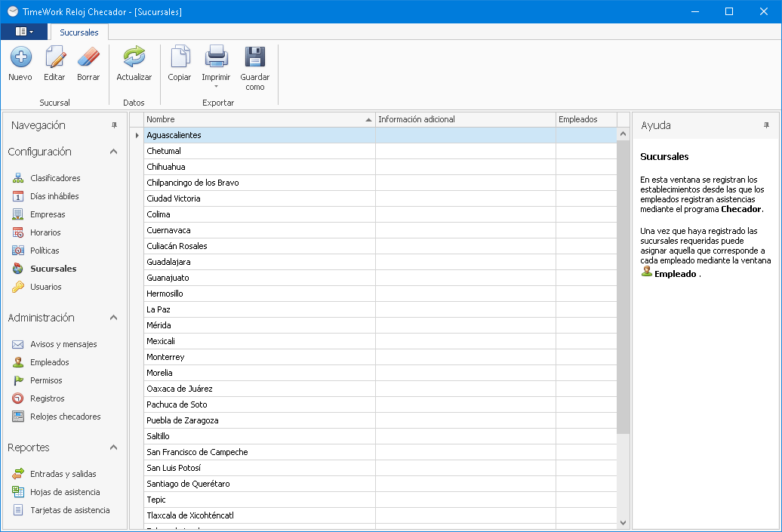Screen dimensions: 782x532
Task: Go to Entradas y salidas report
Action: click(63, 474)
